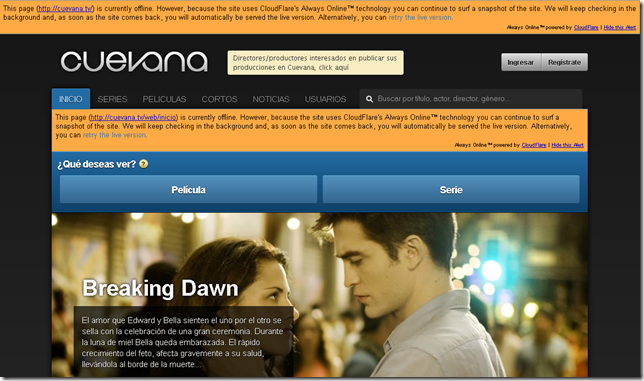Open the PELICULAS tab
Screen dimensions: 644x381
(x=164, y=99)
